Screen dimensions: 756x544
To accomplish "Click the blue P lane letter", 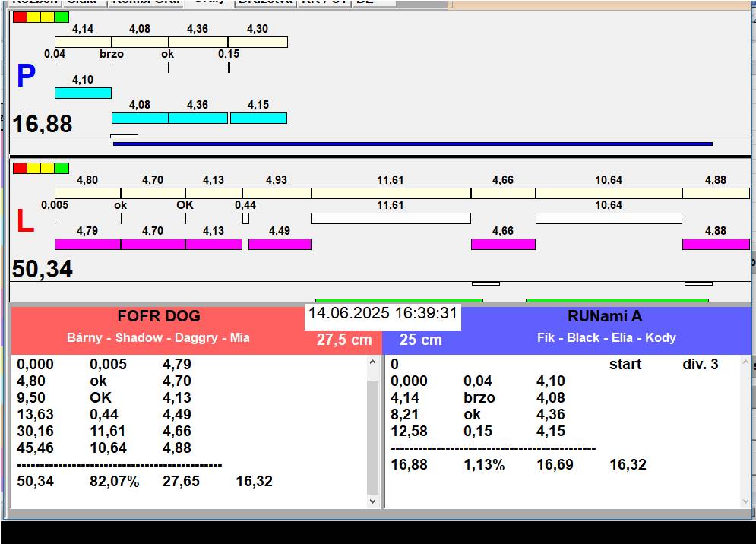I will 26,76.
